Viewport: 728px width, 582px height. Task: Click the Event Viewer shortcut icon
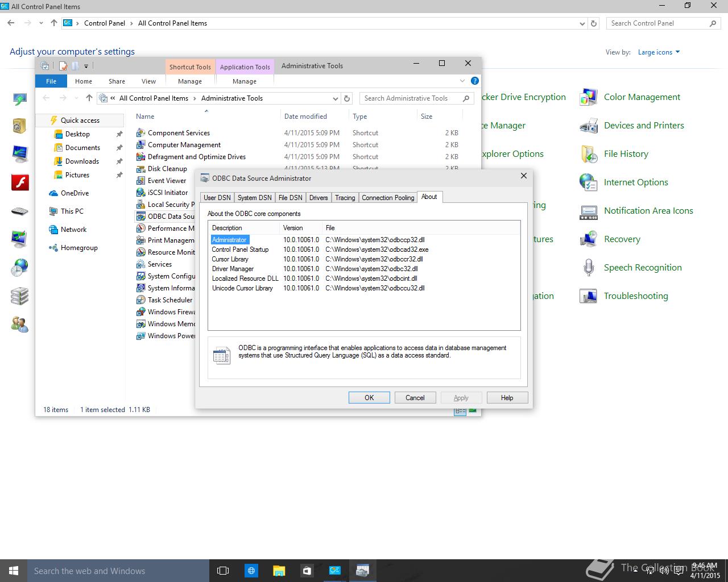tap(140, 181)
